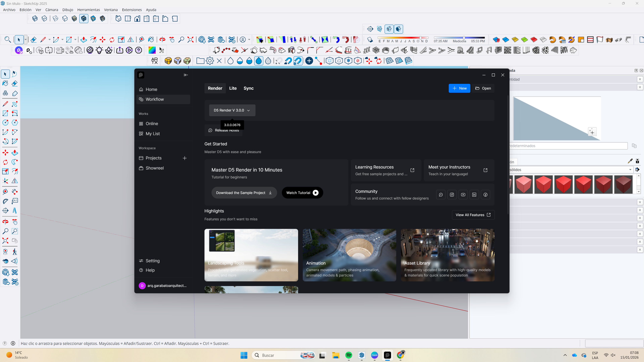644x362 pixels.
Task: Click the Orbit camera tool icon
Action: (162, 39)
